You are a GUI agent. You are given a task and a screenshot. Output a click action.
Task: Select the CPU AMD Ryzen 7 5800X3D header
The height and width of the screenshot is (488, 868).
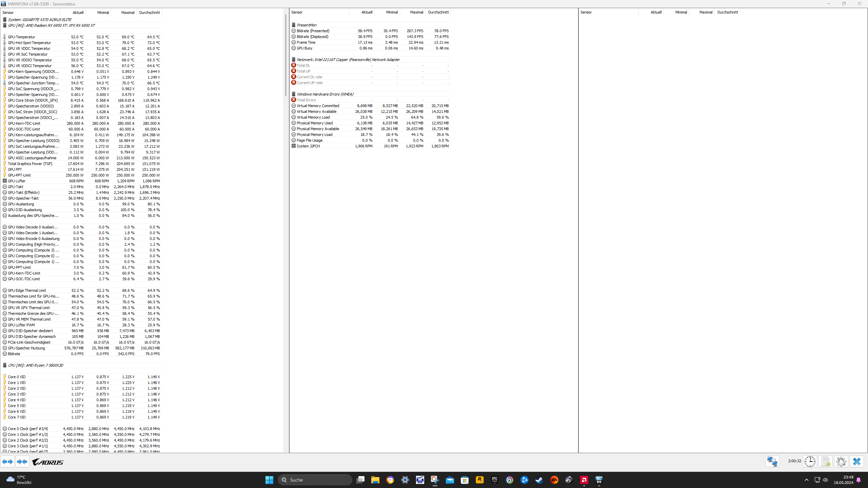[x=35, y=365]
